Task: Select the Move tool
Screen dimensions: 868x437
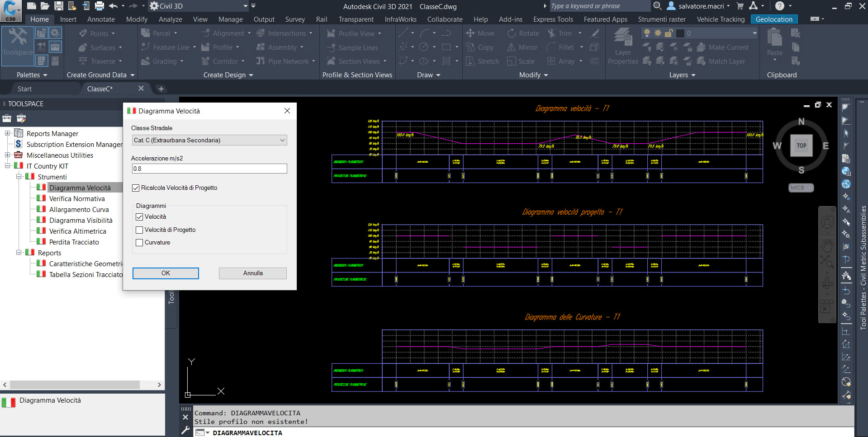Action: click(480, 33)
